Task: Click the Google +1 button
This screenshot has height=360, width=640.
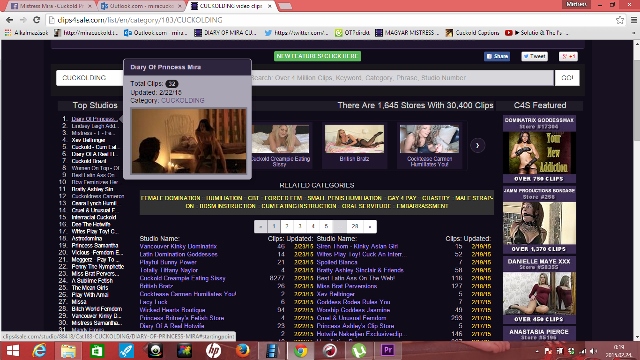Action: point(568,56)
